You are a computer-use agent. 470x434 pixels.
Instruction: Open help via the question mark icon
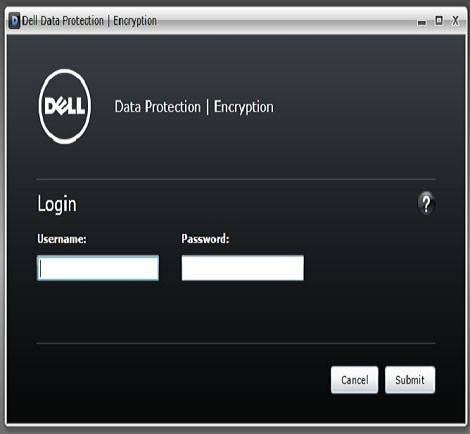[426, 203]
